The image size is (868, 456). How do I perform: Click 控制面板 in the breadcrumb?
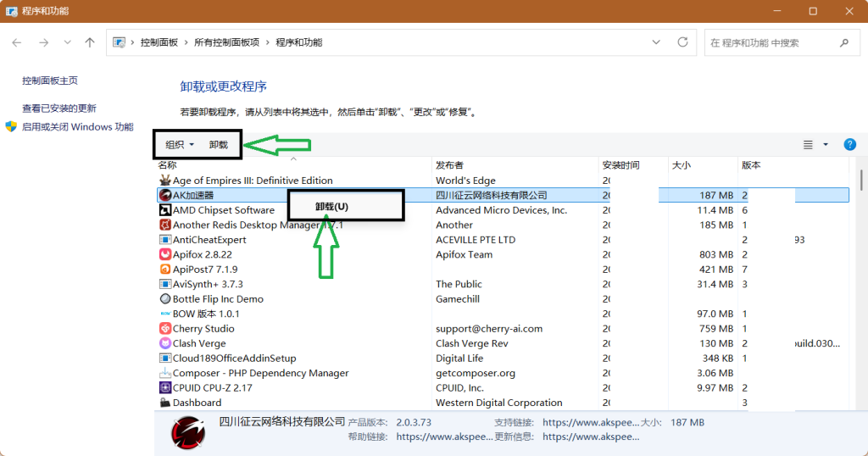point(159,42)
